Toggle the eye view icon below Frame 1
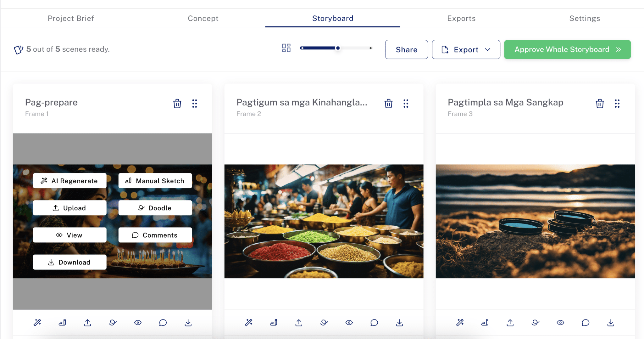Viewport: 644px width, 339px height. [x=138, y=322]
